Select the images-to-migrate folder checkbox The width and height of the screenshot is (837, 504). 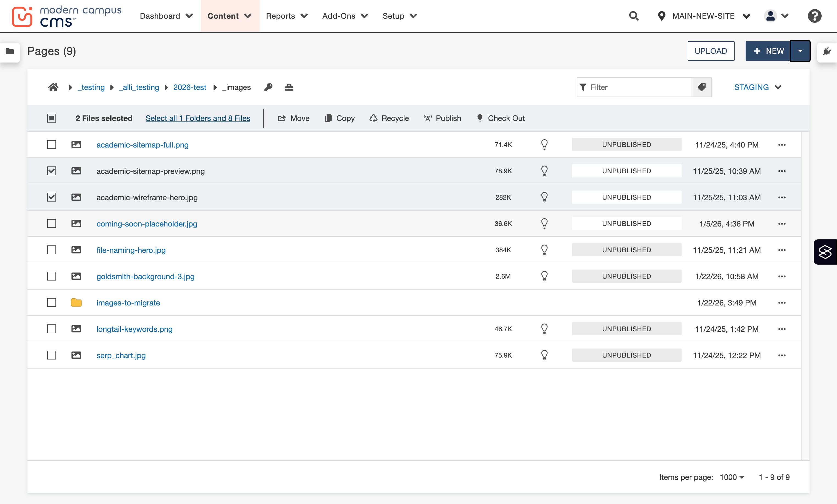click(52, 302)
